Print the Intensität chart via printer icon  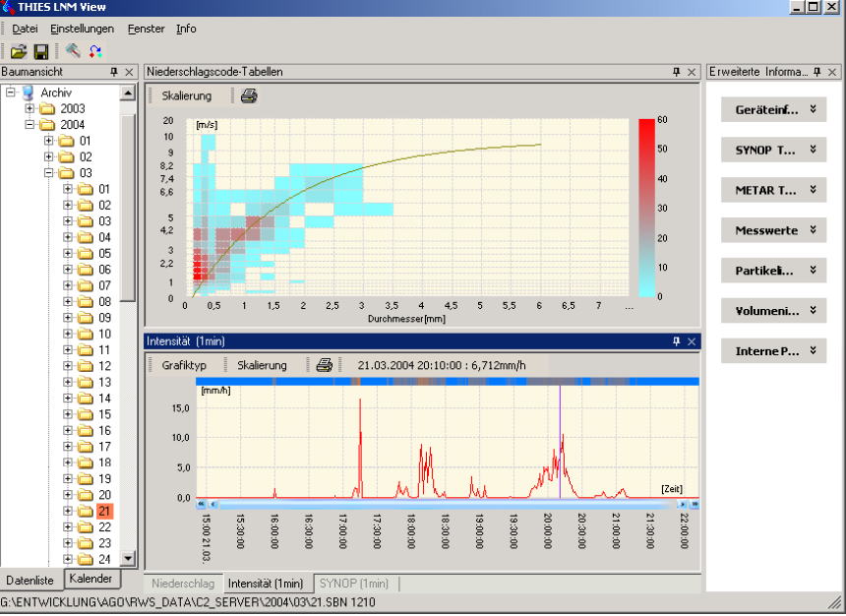point(324,365)
